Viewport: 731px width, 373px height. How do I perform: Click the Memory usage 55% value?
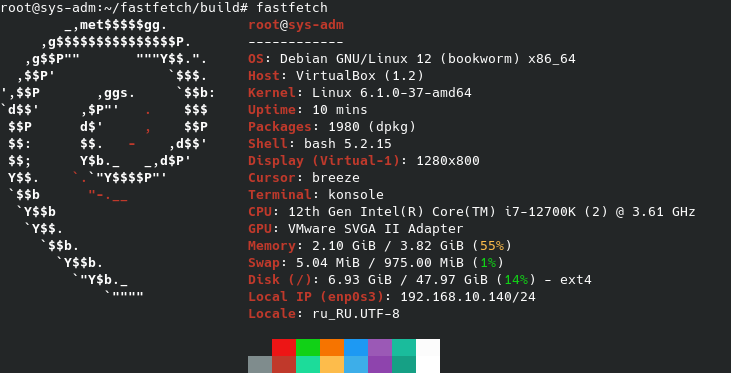tap(492, 246)
